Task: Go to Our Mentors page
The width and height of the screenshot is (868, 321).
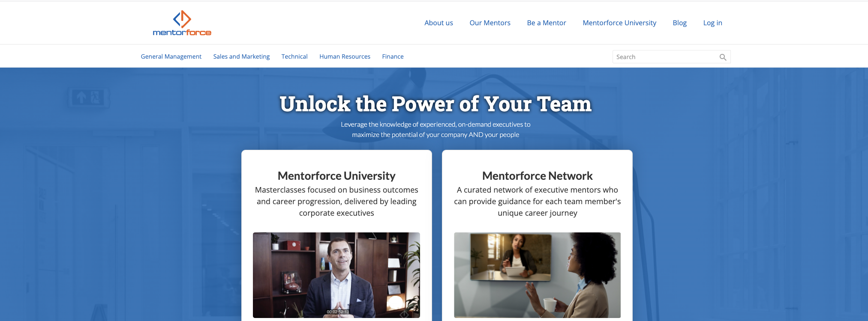Action: [x=490, y=23]
